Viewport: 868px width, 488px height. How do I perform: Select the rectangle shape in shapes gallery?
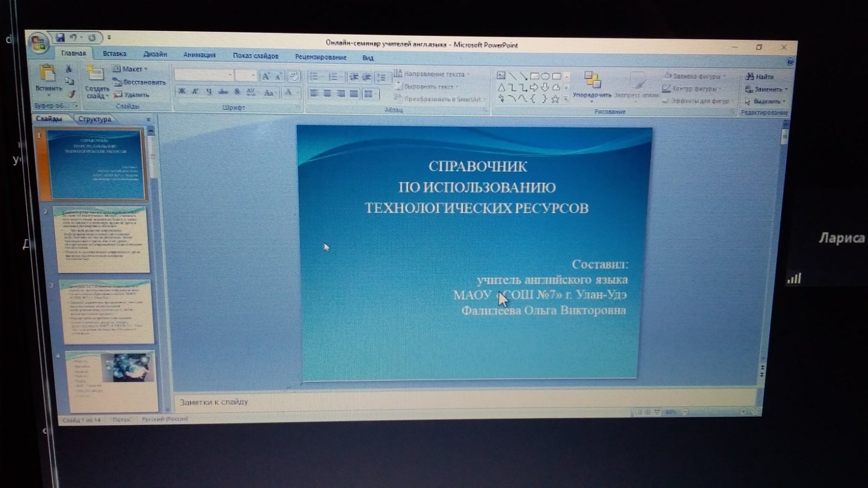[534, 76]
